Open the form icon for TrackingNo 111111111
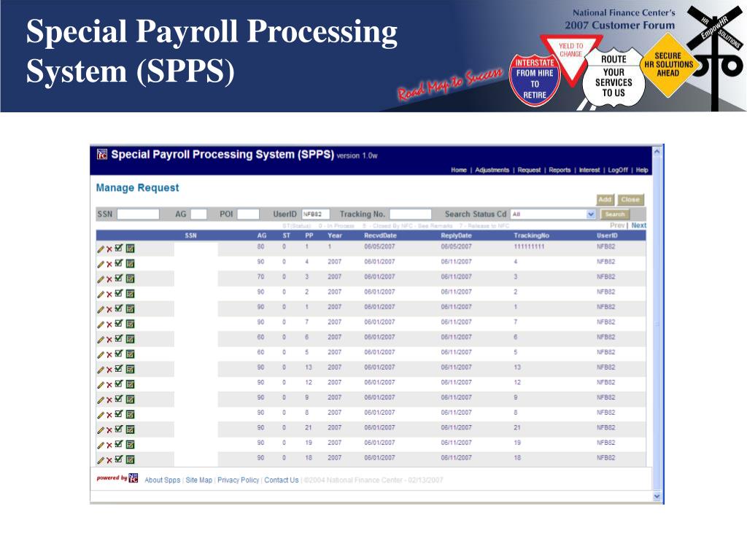This screenshot has height=560, width=747. pyautogui.click(x=130, y=249)
